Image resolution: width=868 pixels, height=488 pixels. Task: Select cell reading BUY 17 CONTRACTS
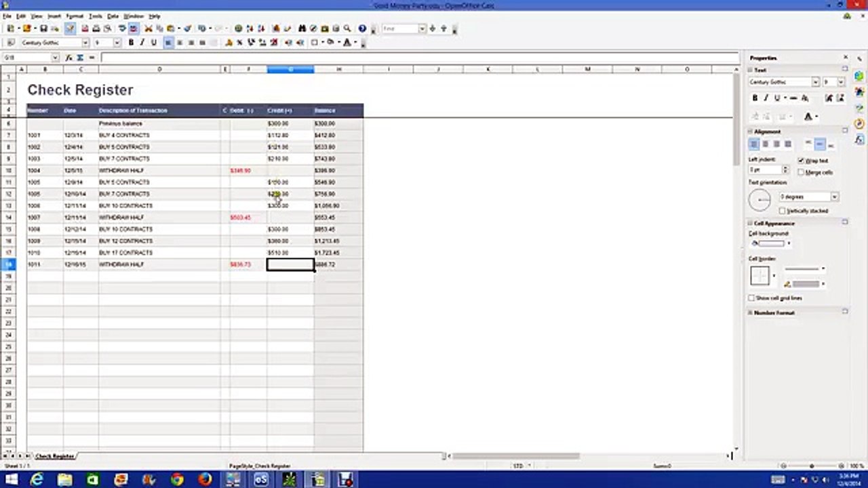pyautogui.click(x=159, y=253)
